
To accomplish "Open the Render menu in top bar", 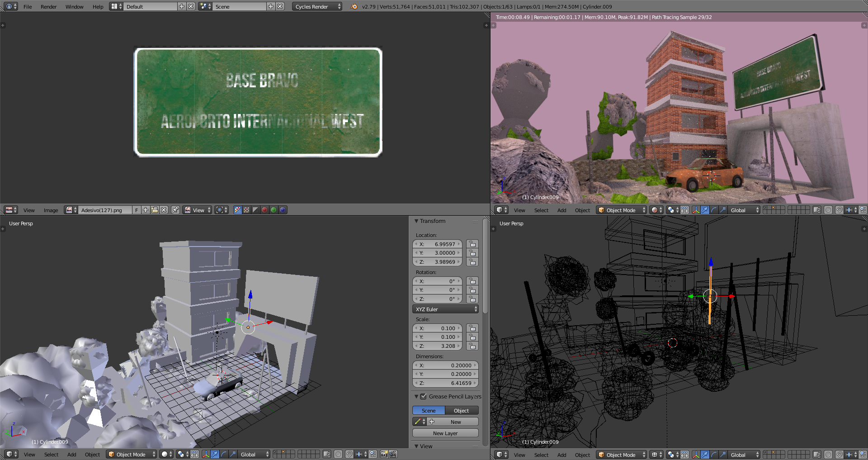I will pyautogui.click(x=48, y=6).
